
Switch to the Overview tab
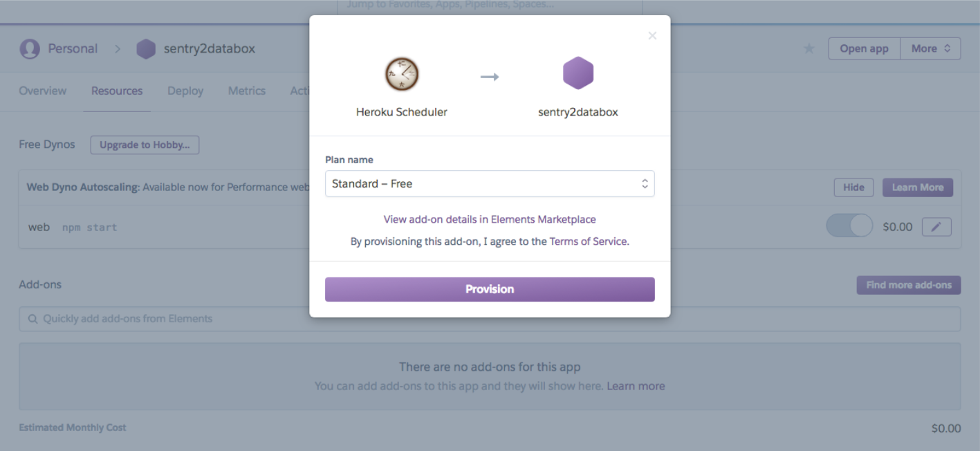[x=43, y=91]
